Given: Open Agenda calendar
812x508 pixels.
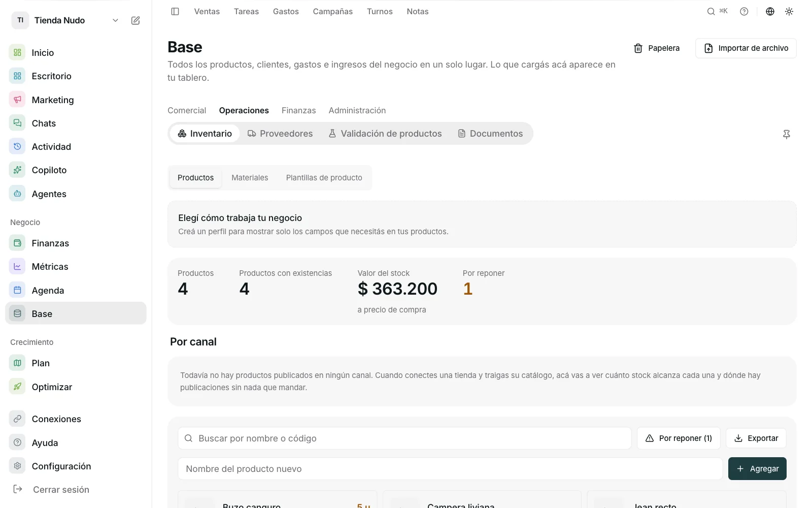Looking at the screenshot, I should (76, 290).
